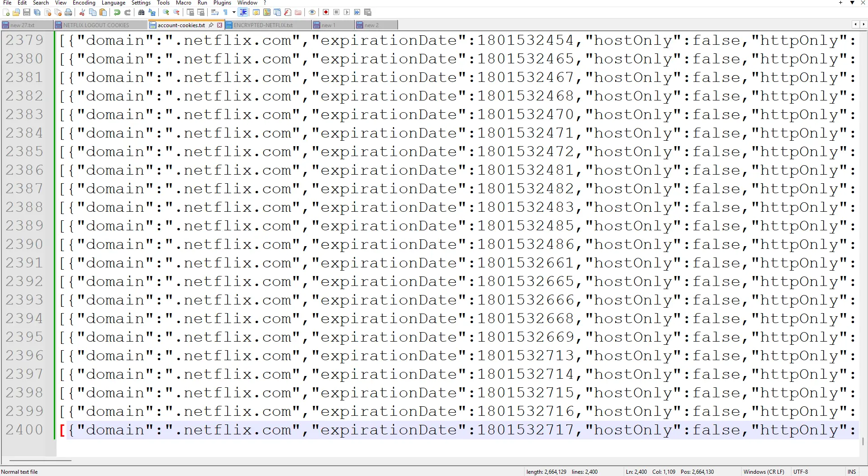Click the Save All icon
Viewport: 868px width, 476px height.
(x=37, y=12)
